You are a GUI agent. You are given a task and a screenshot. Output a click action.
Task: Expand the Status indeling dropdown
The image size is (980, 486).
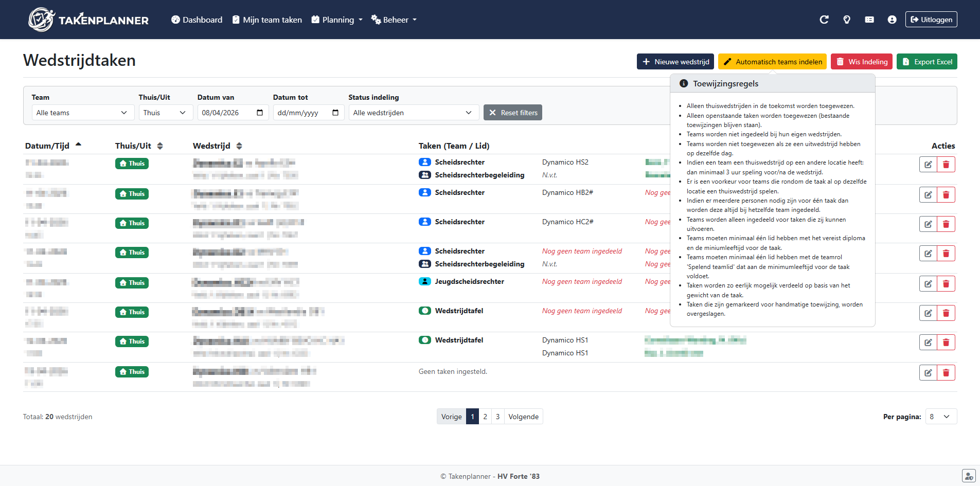[x=413, y=113]
